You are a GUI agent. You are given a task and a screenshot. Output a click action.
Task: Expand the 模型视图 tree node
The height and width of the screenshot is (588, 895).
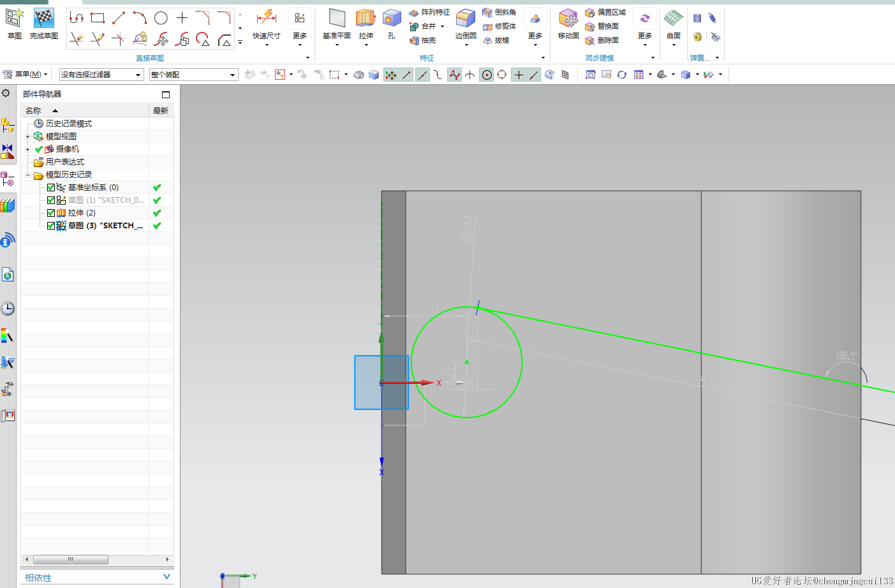pyautogui.click(x=27, y=136)
